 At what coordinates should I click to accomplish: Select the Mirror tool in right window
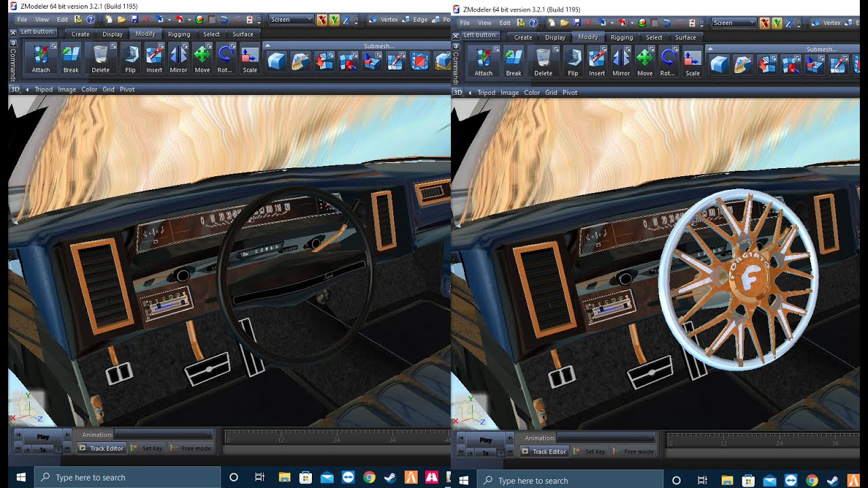pos(621,62)
